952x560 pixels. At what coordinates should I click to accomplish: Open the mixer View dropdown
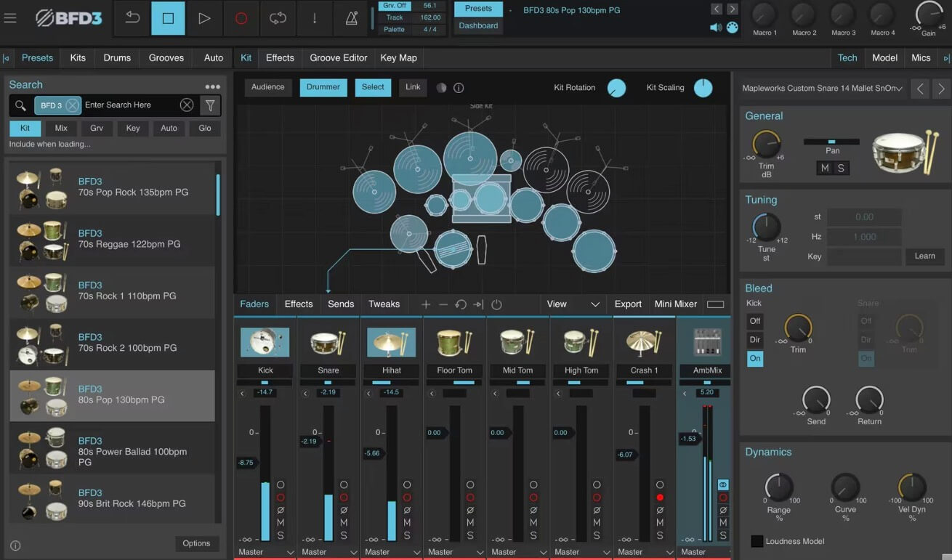[573, 304]
